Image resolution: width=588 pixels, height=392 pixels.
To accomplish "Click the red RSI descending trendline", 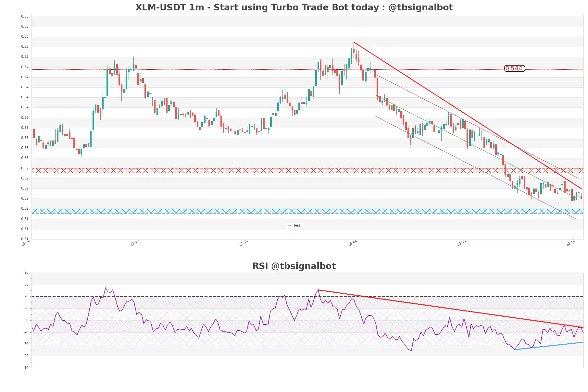I will pyautogui.click(x=451, y=309).
